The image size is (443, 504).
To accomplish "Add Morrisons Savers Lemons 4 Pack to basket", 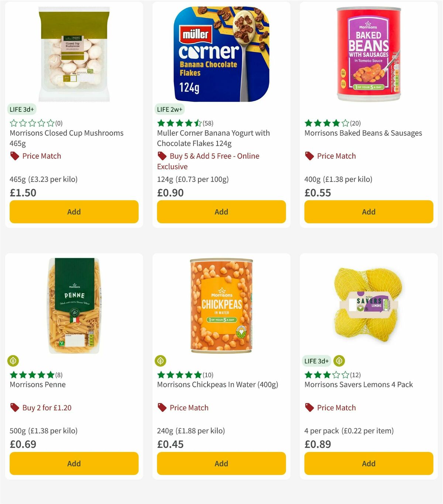I will coord(368,463).
